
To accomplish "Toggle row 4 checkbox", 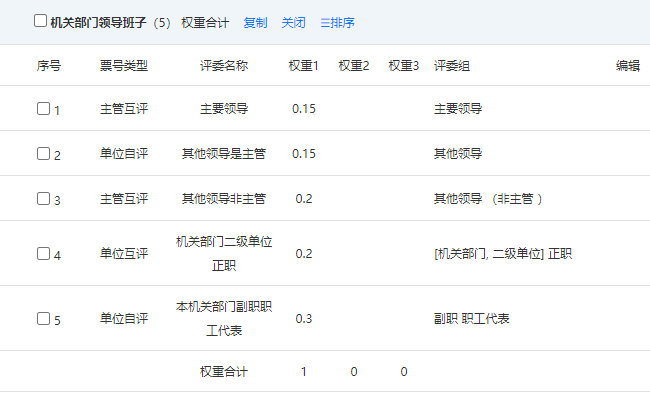I will point(44,253).
